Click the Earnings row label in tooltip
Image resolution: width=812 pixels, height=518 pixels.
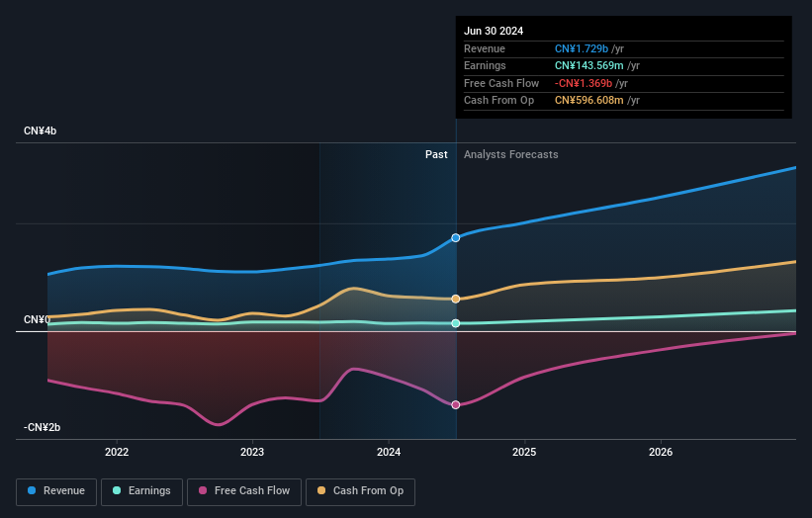coord(485,65)
